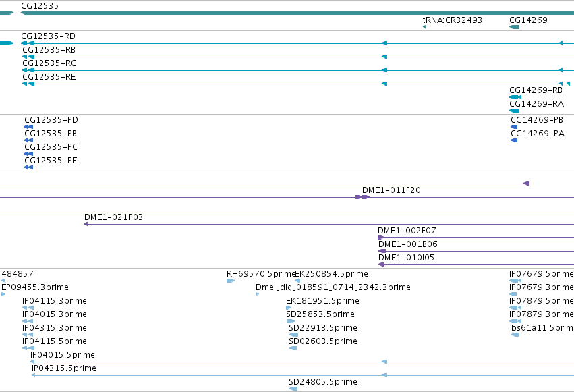574x392 pixels.
Task: Select protein CG12535-PB
Action: (51, 134)
